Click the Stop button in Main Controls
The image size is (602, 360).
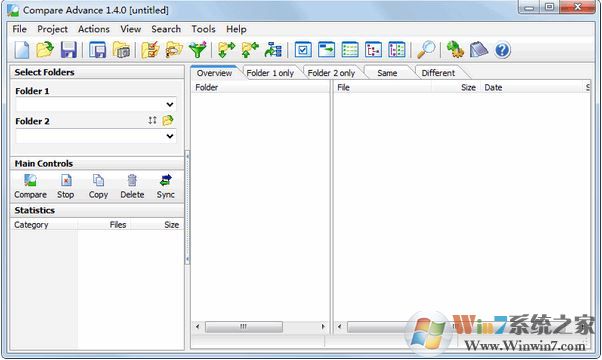tap(66, 187)
